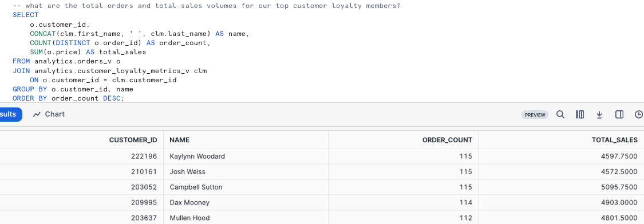Place cursor on the SQL comment line
644x224 pixels.
[207, 6]
